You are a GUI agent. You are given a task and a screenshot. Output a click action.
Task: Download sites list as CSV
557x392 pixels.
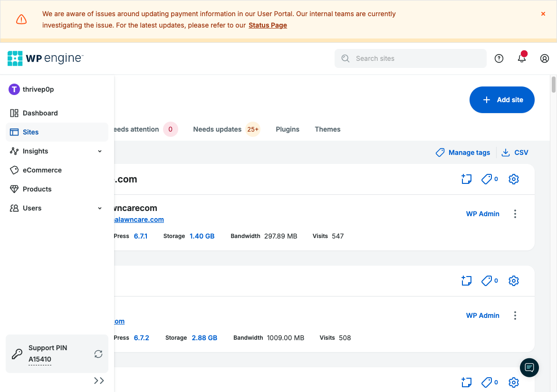[x=515, y=153]
